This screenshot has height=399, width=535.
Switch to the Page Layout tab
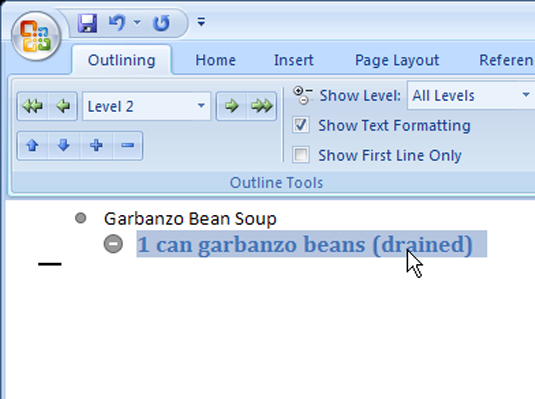pyautogui.click(x=397, y=60)
